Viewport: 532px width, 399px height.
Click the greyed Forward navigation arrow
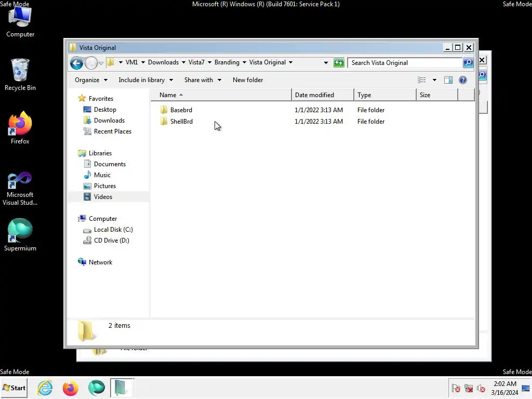[91, 63]
